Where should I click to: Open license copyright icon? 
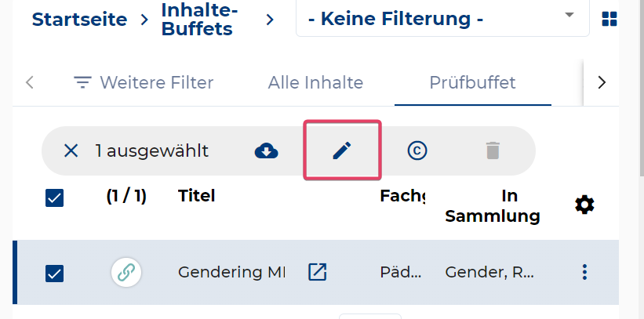417,150
